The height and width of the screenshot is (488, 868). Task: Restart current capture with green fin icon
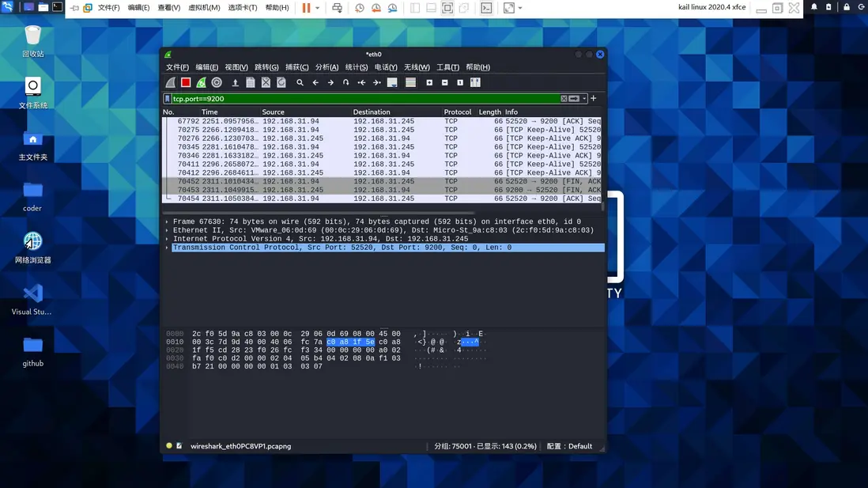click(202, 82)
